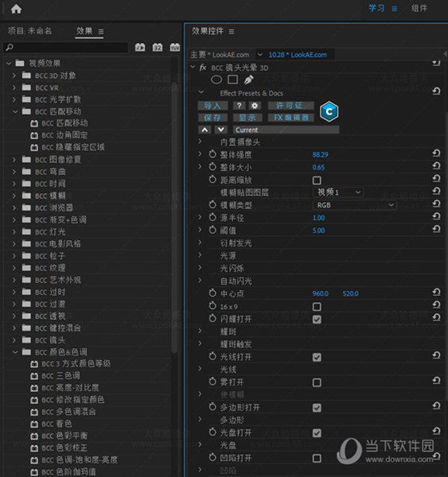Viewport: 448px width, 477px height.
Task: Expand the BCC 3D 对象 folder
Action: point(14,76)
